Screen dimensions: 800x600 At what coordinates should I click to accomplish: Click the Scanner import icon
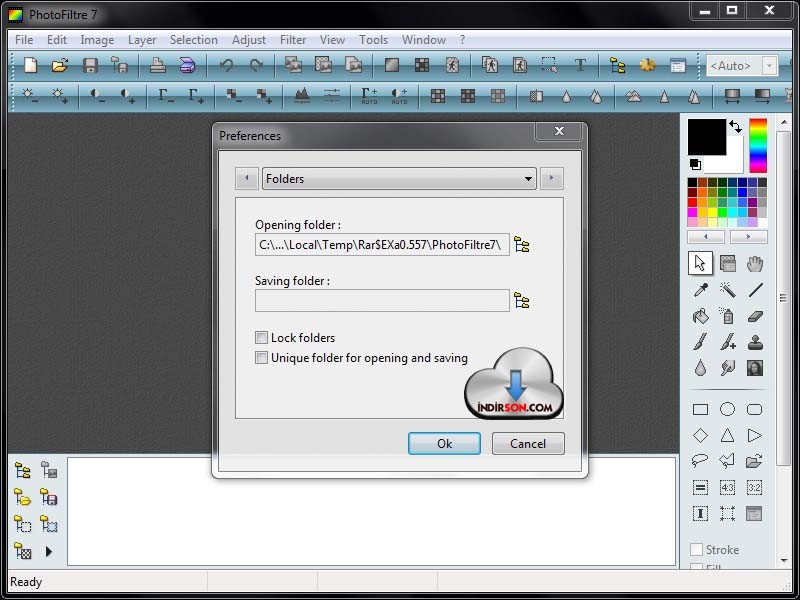click(188, 65)
